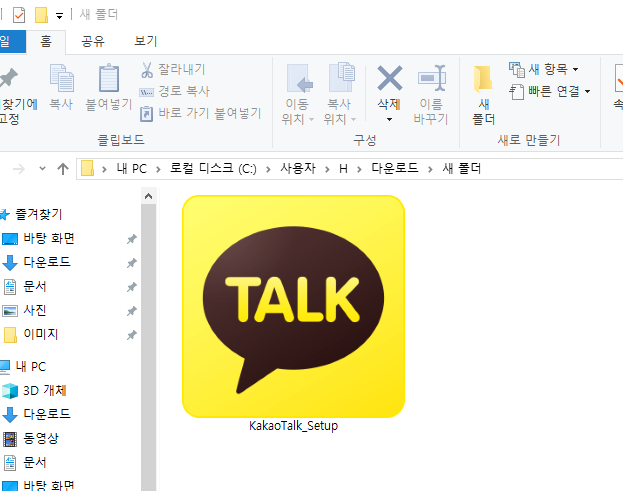This screenshot has width=623, height=491.
Task: Click the pin icon beside 이미지
Action: coord(132,335)
